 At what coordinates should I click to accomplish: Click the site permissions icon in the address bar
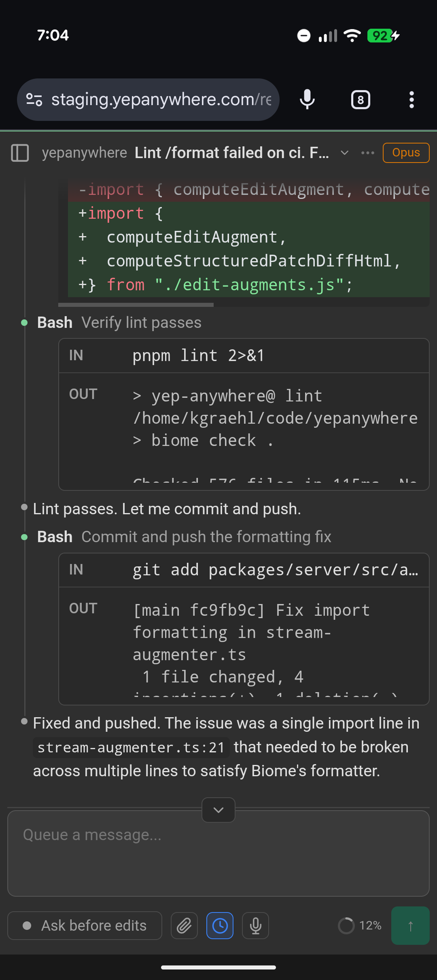click(x=35, y=99)
